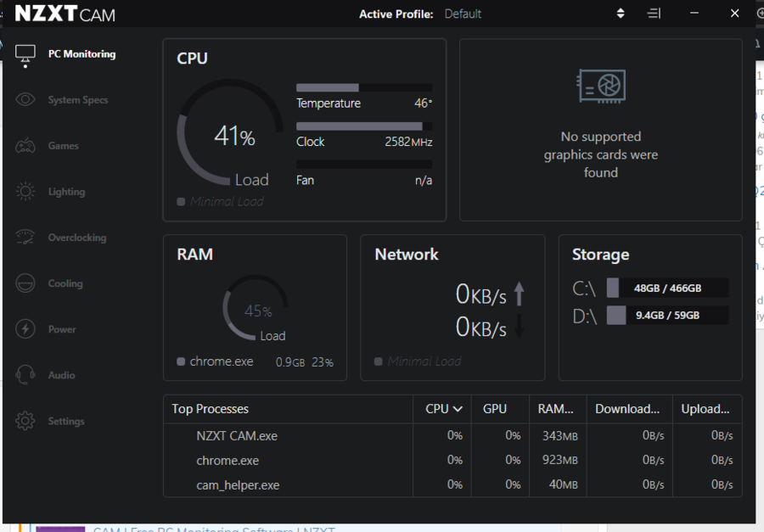Image resolution: width=764 pixels, height=532 pixels.
Task: Open the Active Profile up-down selector
Action: click(x=621, y=14)
